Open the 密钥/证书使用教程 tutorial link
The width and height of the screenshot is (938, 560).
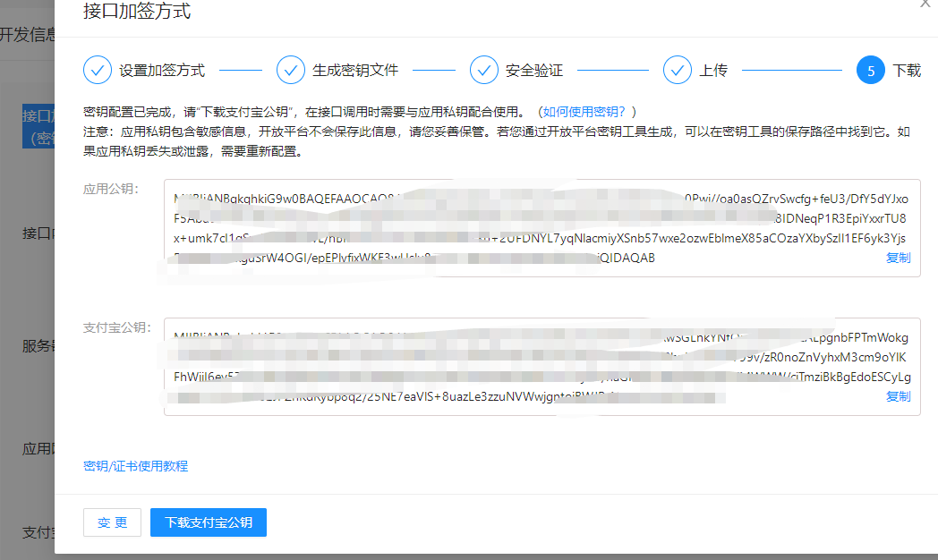coord(135,466)
